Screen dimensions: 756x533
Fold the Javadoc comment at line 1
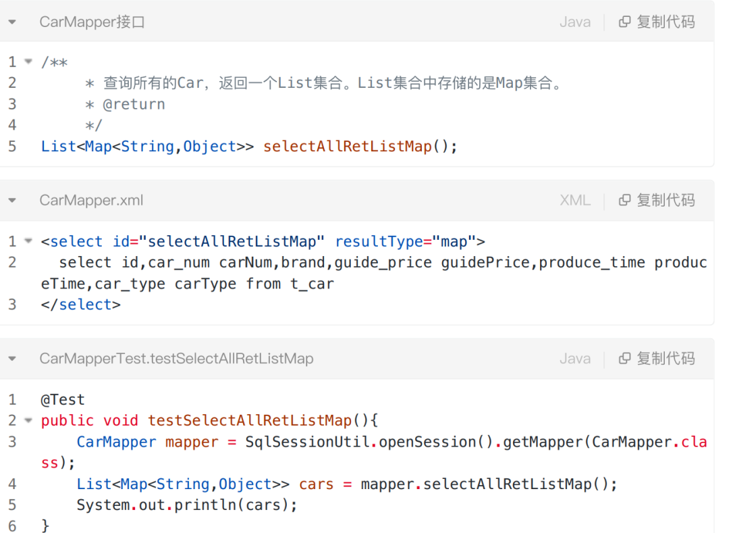pos(28,61)
